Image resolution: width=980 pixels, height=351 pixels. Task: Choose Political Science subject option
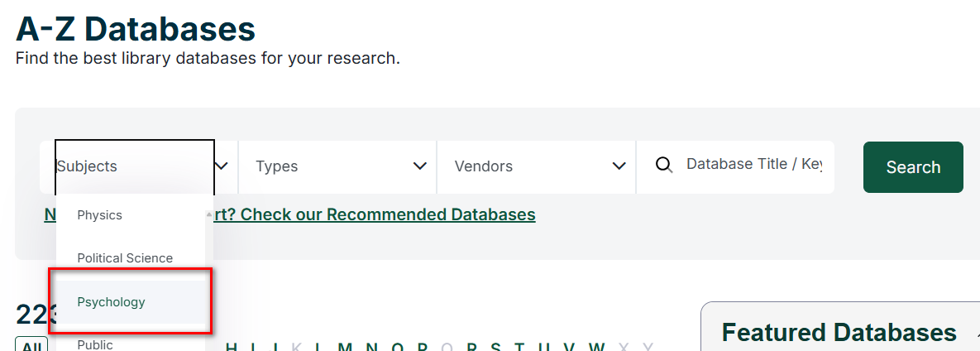point(125,258)
